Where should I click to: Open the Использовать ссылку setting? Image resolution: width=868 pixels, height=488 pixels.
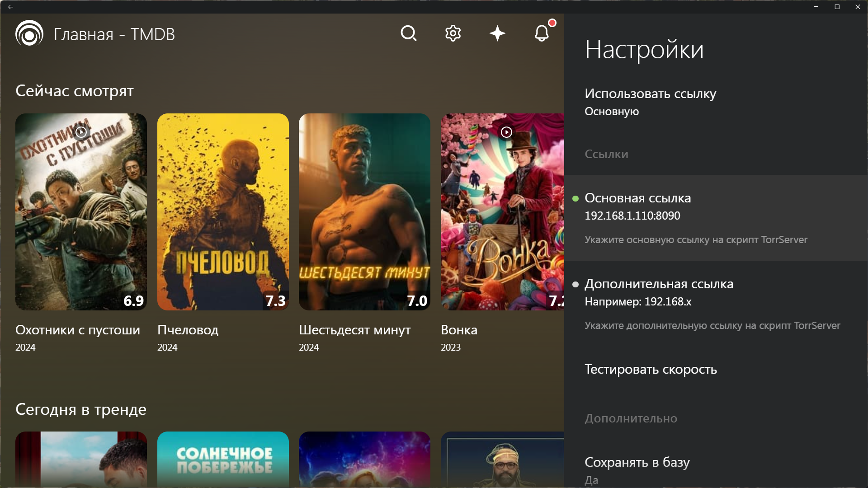[x=716, y=102]
